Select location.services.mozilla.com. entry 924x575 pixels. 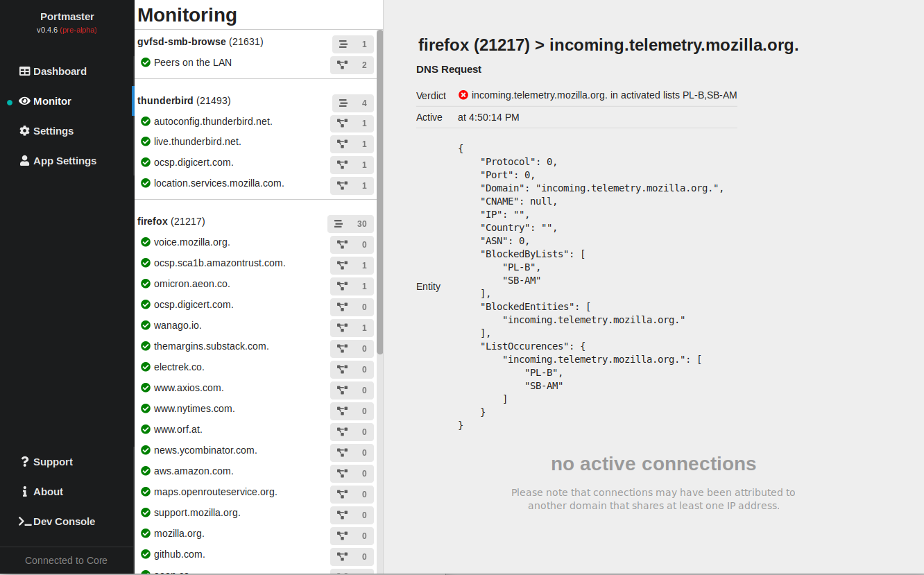point(219,183)
